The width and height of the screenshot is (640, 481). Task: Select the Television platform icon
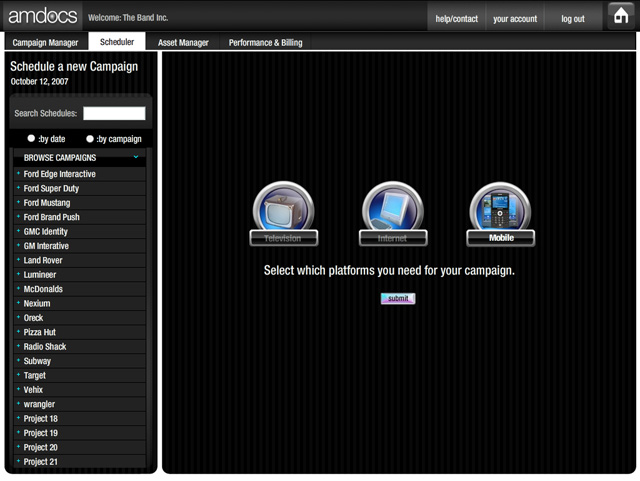click(284, 207)
